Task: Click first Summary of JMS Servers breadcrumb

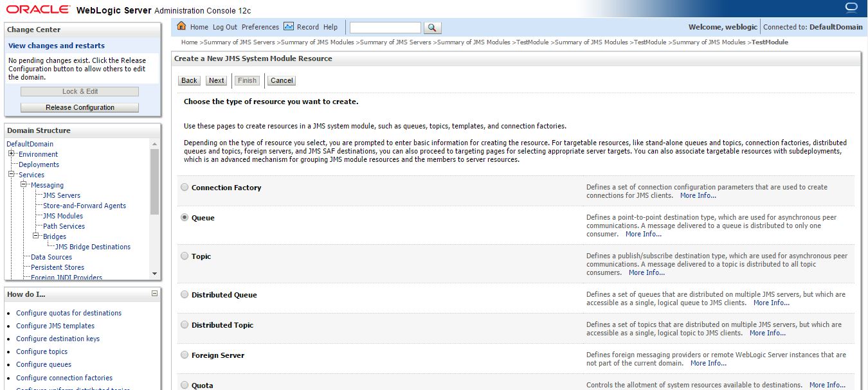Action: click(x=240, y=42)
